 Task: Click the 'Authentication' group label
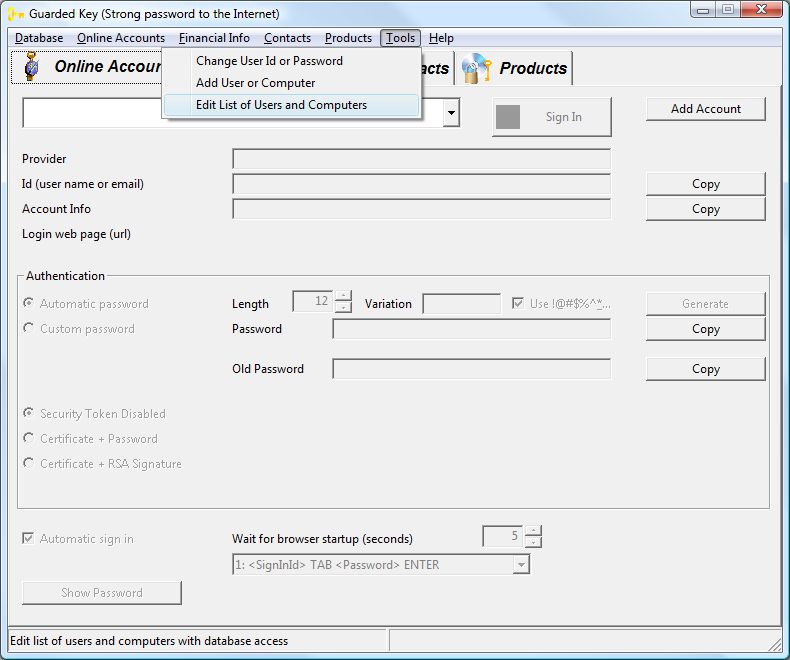pos(65,276)
